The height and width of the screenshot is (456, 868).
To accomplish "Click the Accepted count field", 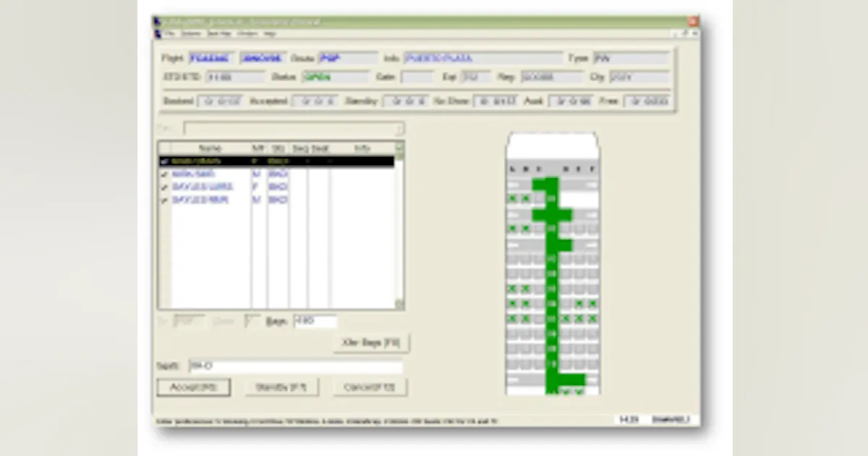I will coord(315,101).
